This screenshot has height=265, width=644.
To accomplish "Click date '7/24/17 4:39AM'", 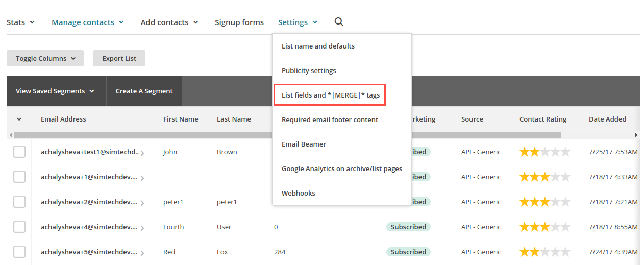I will [613, 252].
